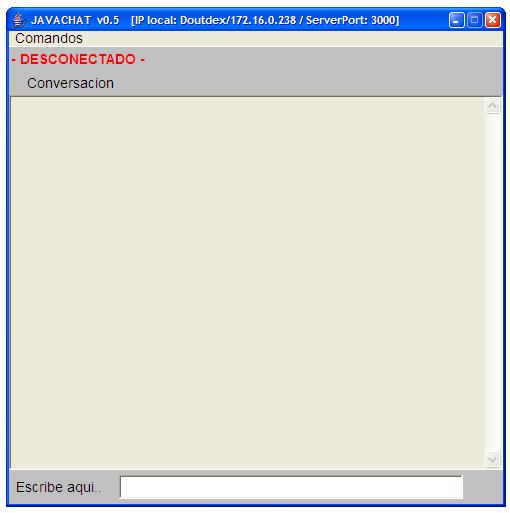Screen dimensions: 510x513
Task: Focus the message input field
Action: 291,487
